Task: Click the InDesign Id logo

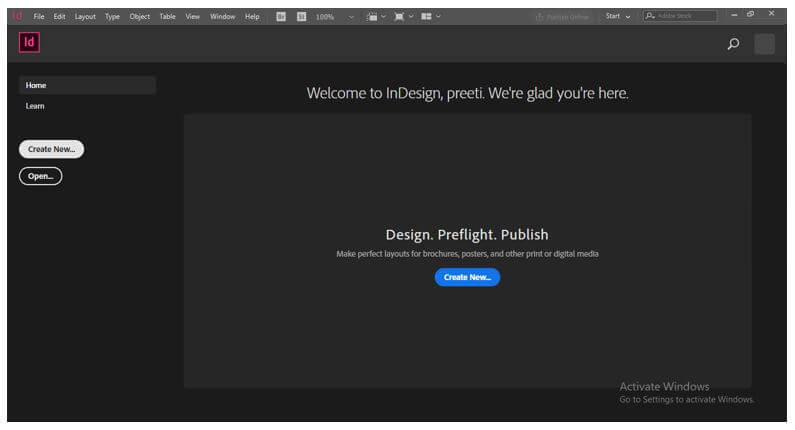Action: tap(29, 43)
